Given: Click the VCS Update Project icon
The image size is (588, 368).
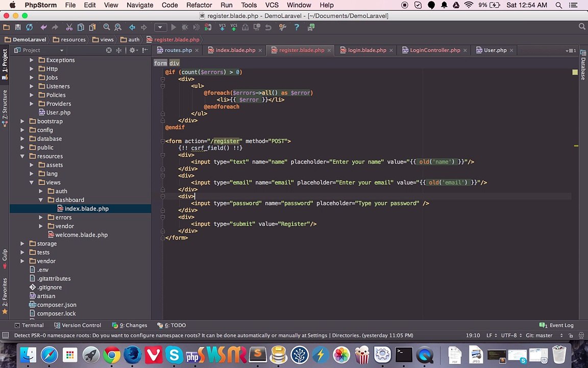Looking at the screenshot, I should (x=222, y=27).
